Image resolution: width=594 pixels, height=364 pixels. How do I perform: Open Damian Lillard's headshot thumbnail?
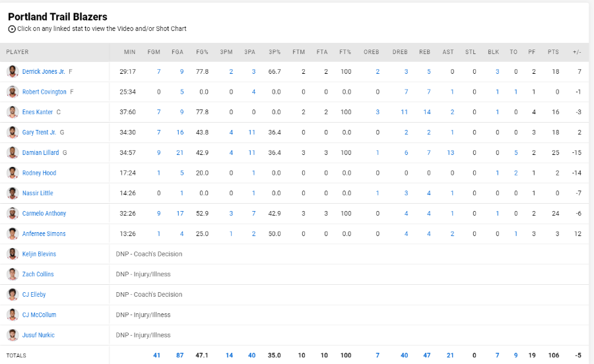13,152
